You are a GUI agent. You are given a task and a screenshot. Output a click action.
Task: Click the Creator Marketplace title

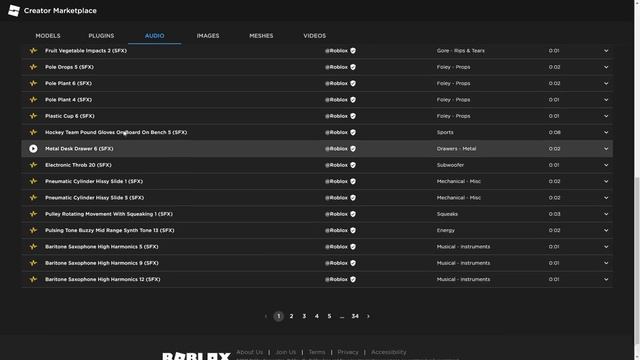click(x=60, y=11)
